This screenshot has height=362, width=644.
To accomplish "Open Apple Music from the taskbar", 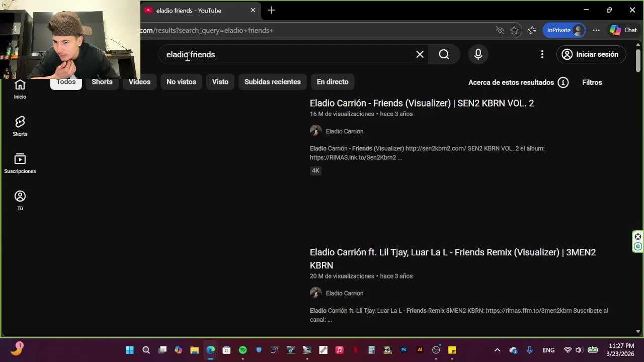I will 339,350.
